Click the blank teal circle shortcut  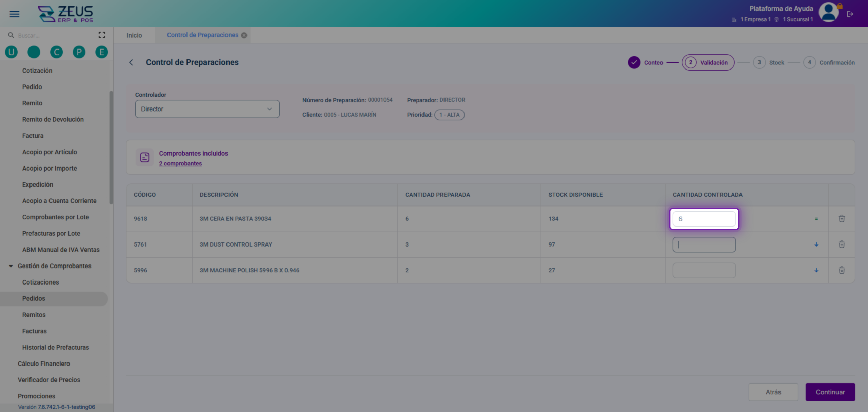coord(34,52)
